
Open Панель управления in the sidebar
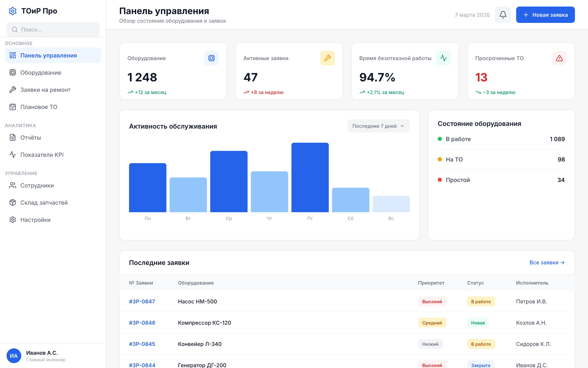coord(53,55)
